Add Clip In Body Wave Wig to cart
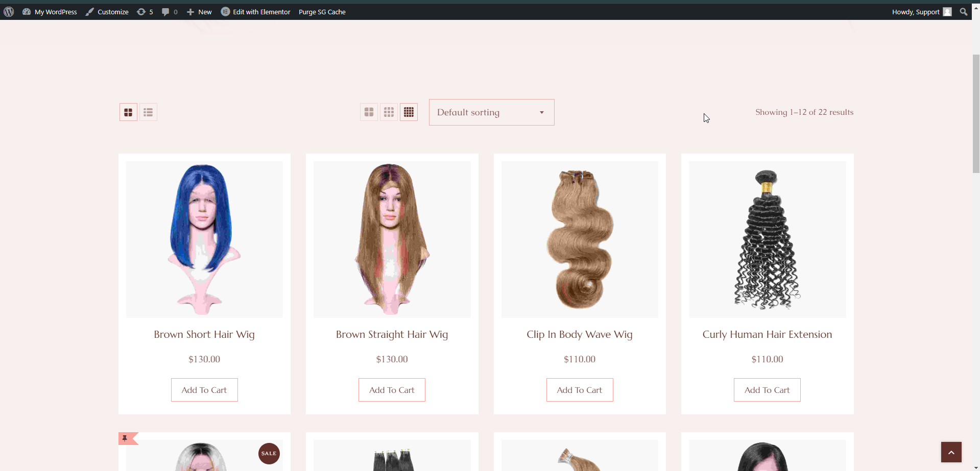The width and height of the screenshot is (980, 471). (580, 390)
